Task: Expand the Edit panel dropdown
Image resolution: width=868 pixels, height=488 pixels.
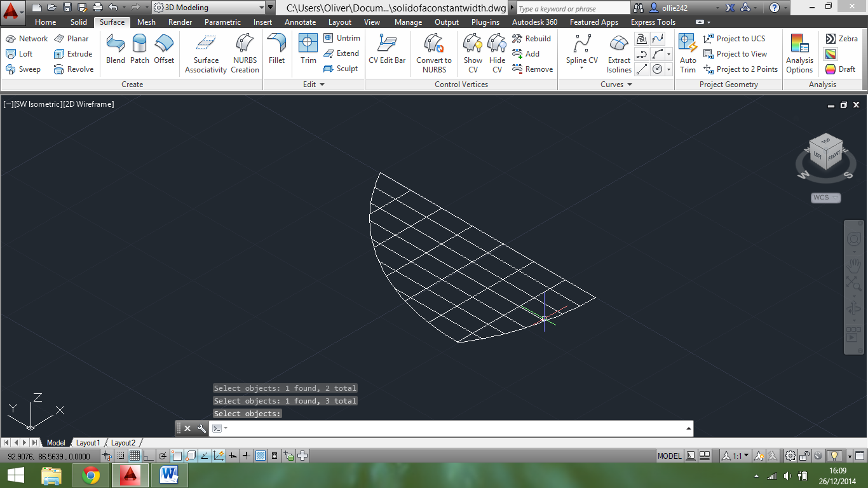Action: [x=314, y=85]
